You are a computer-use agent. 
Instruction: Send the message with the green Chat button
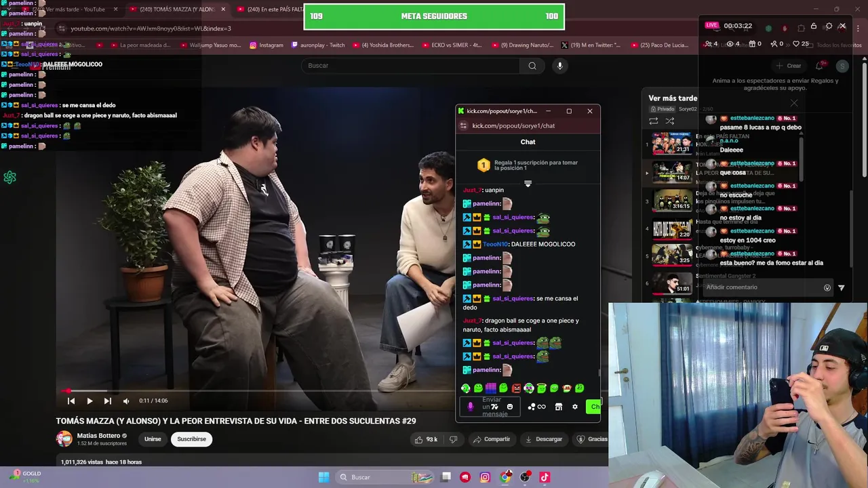(594, 407)
